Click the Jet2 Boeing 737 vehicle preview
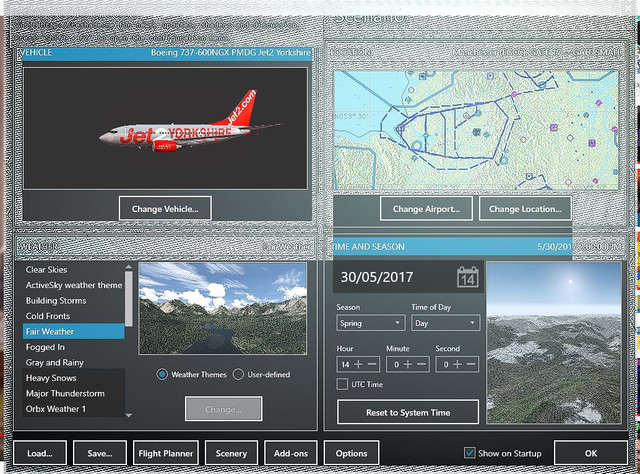The image size is (640, 474). [165, 128]
